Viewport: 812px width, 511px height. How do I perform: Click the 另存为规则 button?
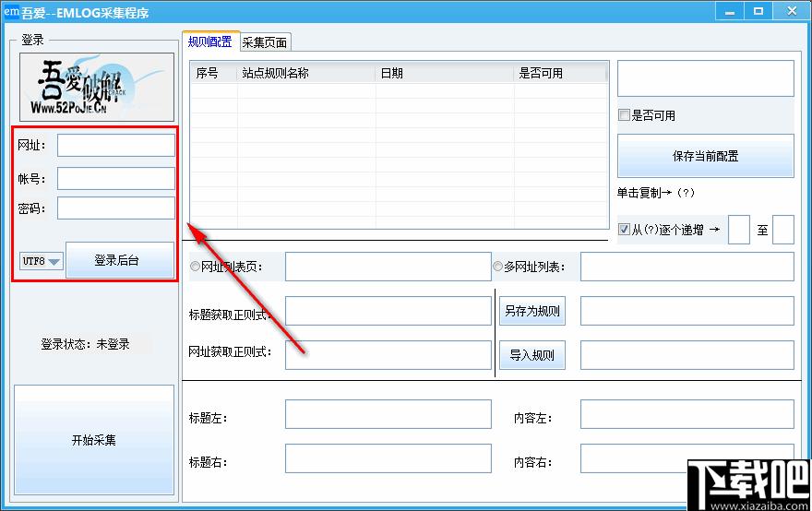pos(532,311)
